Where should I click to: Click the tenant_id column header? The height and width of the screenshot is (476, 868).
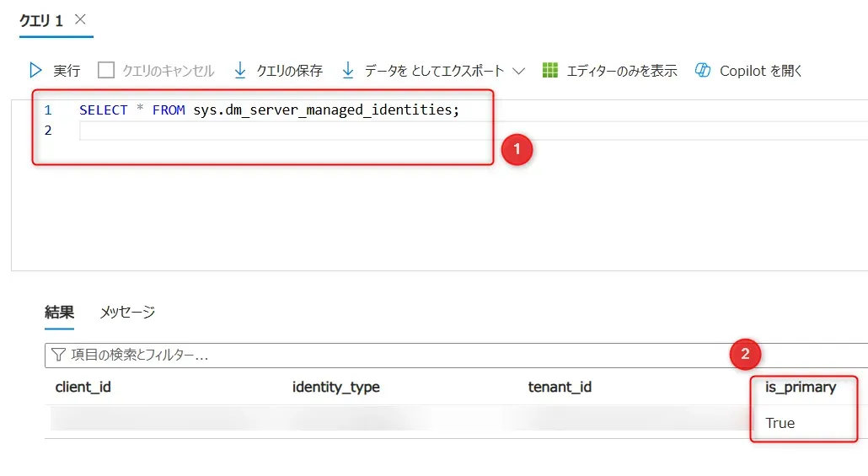click(x=560, y=387)
